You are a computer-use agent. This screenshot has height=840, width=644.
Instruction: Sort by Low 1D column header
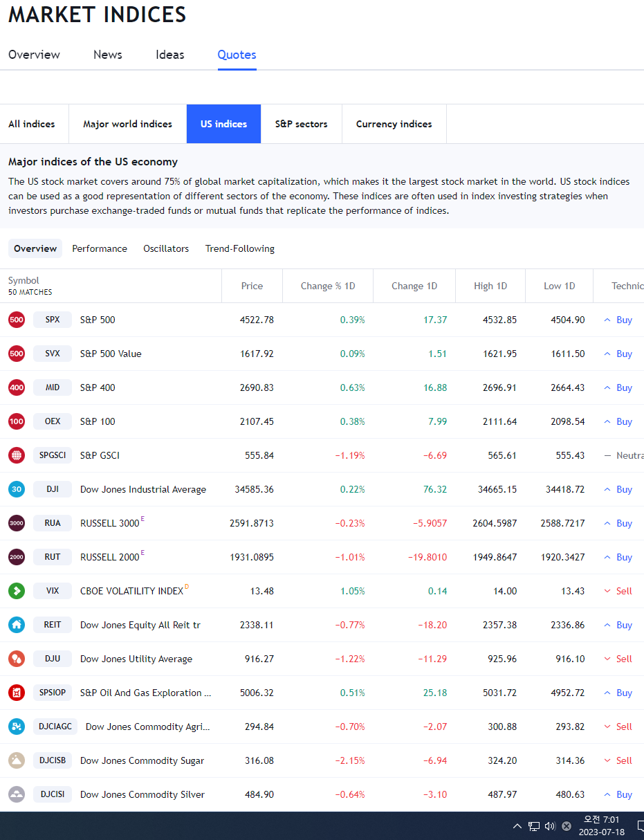[560, 286]
